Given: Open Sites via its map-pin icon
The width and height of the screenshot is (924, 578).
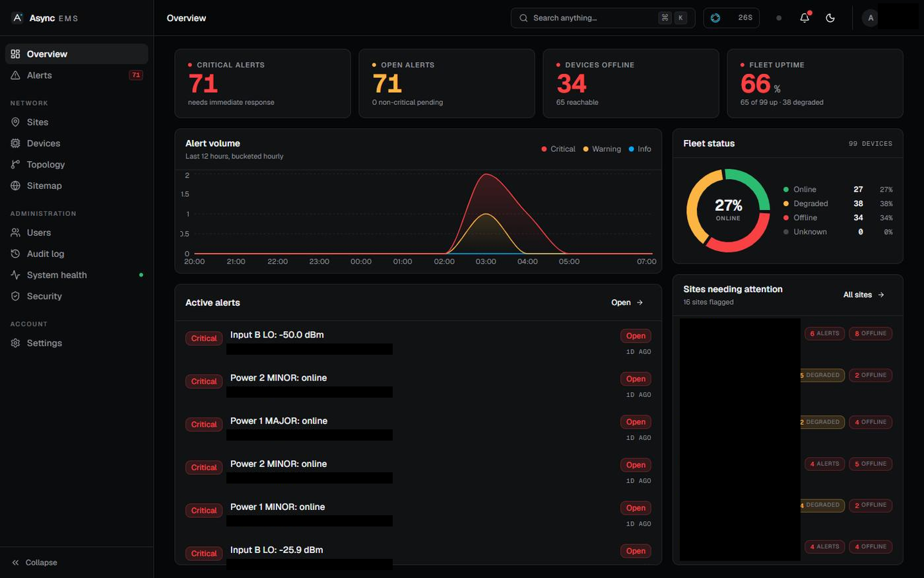Looking at the screenshot, I should [x=15, y=122].
